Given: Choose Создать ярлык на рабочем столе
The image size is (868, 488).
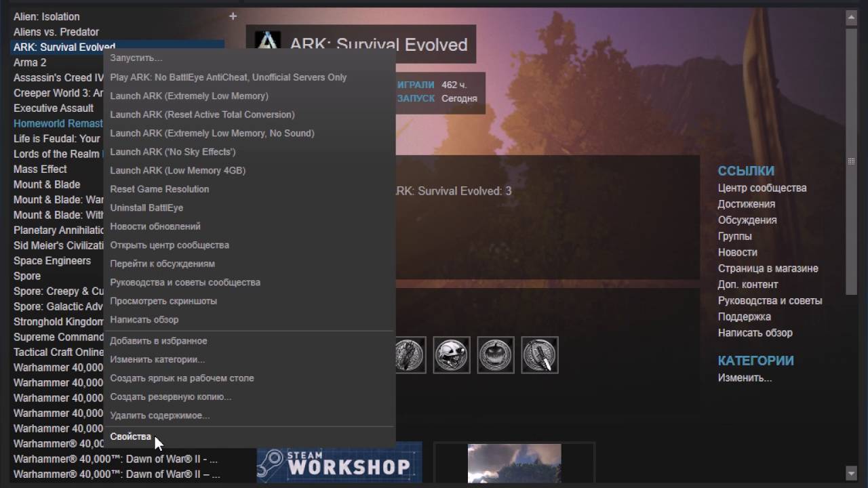Looking at the screenshot, I should (182, 378).
